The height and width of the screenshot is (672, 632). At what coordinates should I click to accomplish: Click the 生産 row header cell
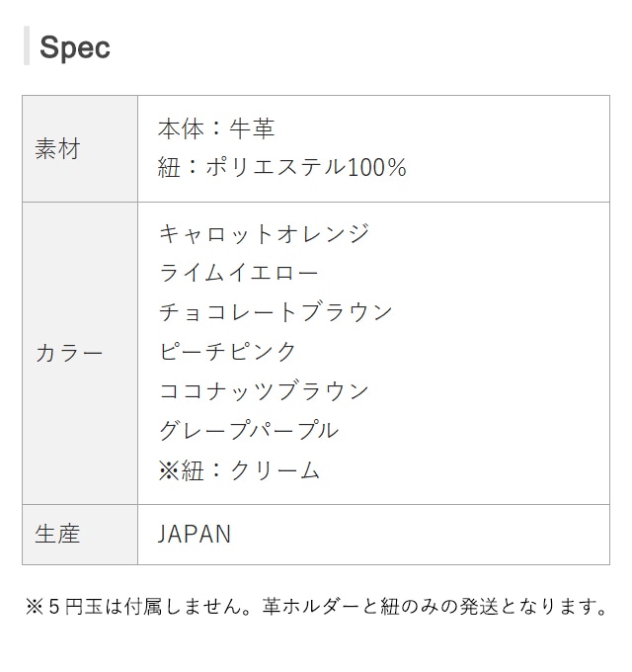point(57,535)
